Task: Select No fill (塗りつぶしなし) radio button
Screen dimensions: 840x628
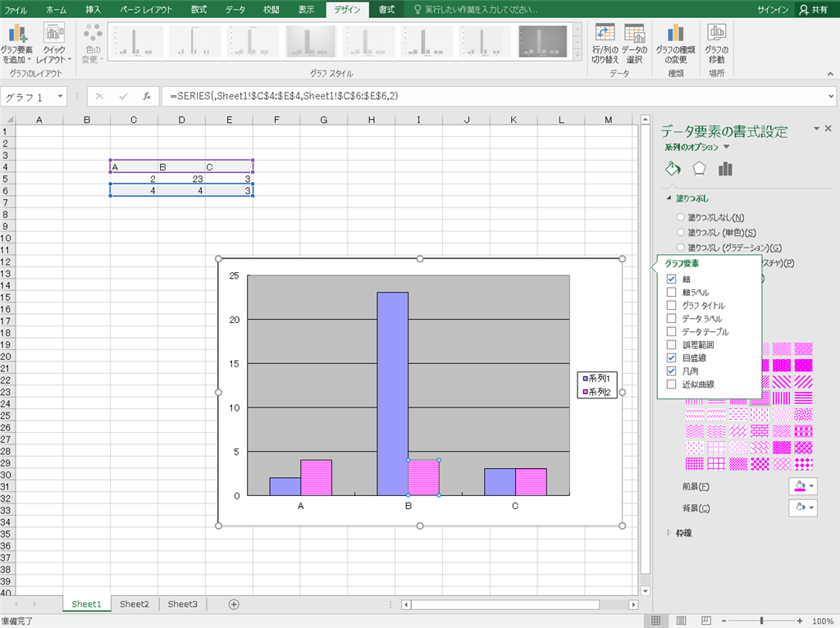Action: (x=680, y=217)
